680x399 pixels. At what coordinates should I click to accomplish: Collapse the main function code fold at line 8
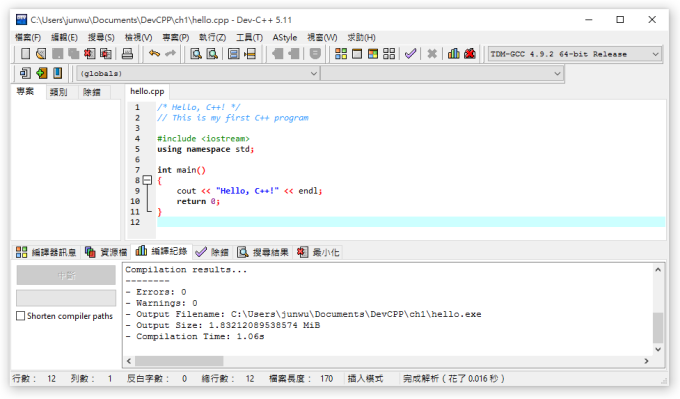147,180
